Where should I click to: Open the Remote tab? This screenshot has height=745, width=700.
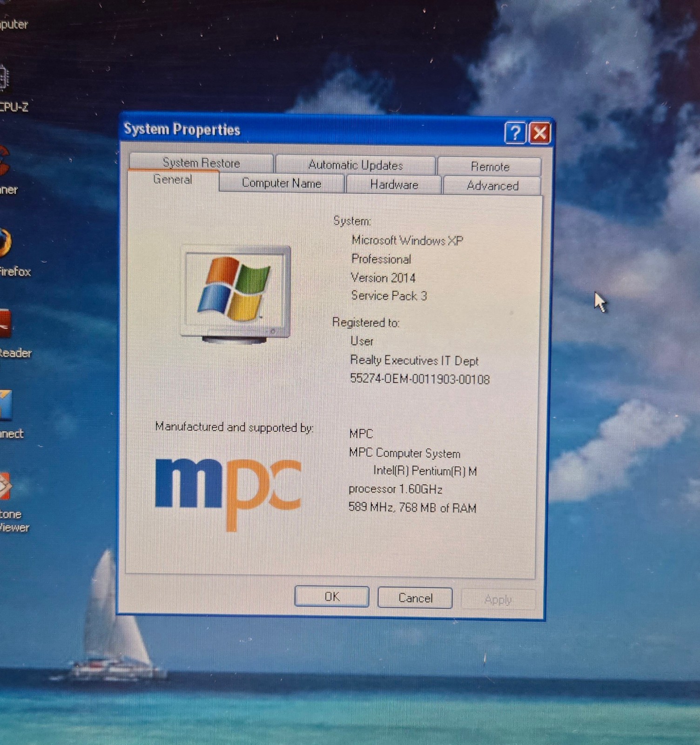pyautogui.click(x=490, y=166)
